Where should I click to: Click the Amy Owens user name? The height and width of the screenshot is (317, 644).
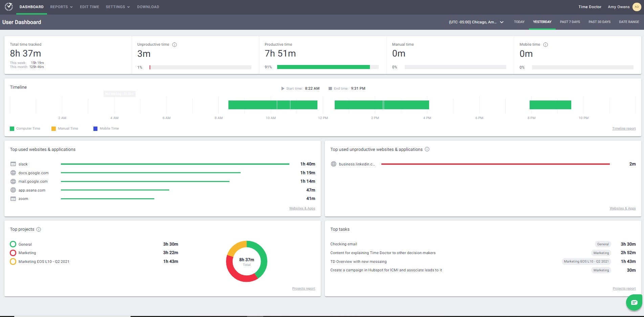(x=619, y=7)
